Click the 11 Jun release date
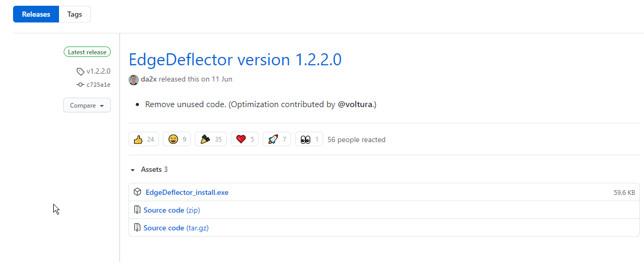Screen dimensions: 644x268 [222, 79]
